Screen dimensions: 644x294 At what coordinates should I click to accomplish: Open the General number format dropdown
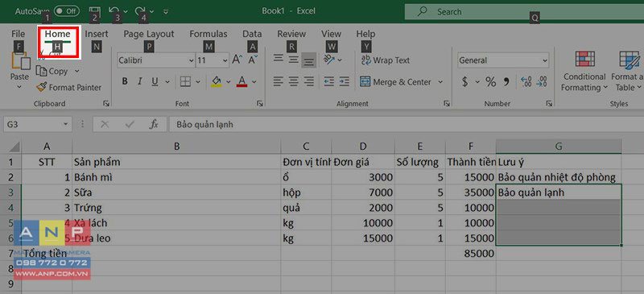pos(545,60)
